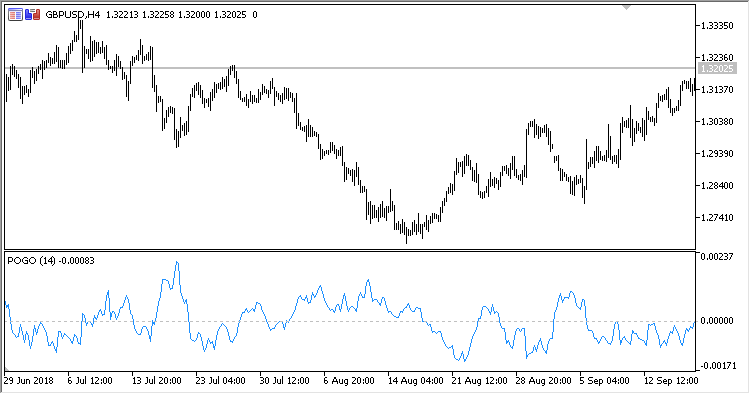
Task: Click price scale value 1.30380
Action: tap(717, 122)
